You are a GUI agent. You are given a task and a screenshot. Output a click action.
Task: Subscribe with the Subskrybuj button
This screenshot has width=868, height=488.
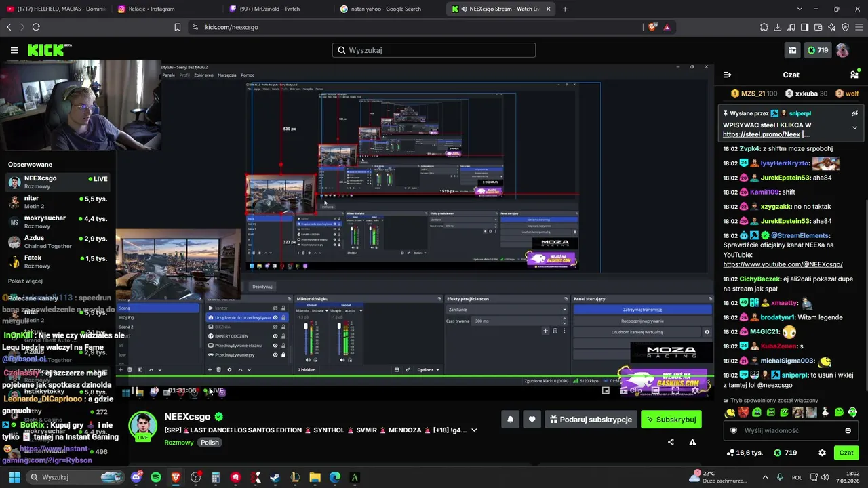coord(671,420)
